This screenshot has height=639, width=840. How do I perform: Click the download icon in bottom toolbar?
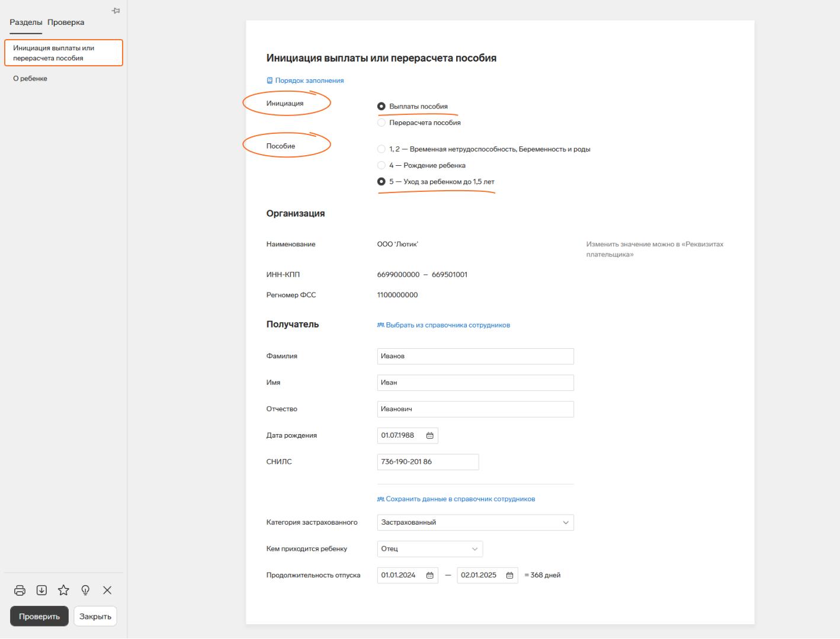41,590
